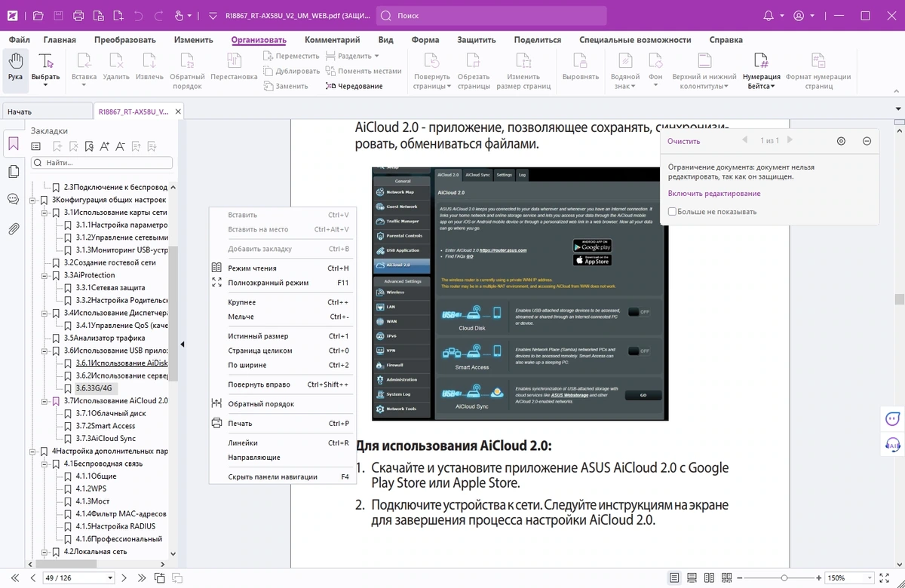Open the Pages thumbnails panel icon in the sidebar
This screenshot has height=588, width=905.
[x=14, y=172]
